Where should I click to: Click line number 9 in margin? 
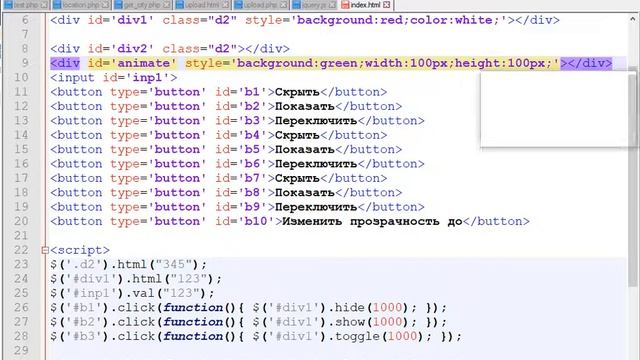coord(25,63)
